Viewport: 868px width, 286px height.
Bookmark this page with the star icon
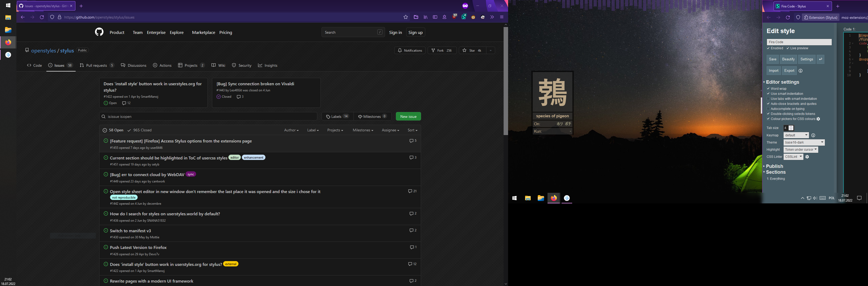point(406,17)
